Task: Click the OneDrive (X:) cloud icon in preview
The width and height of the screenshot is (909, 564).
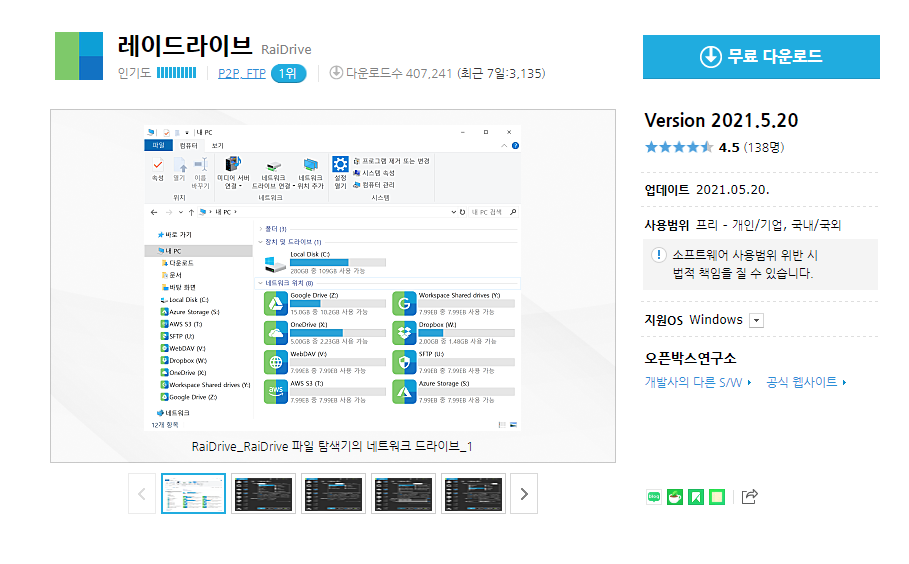Action: click(276, 333)
